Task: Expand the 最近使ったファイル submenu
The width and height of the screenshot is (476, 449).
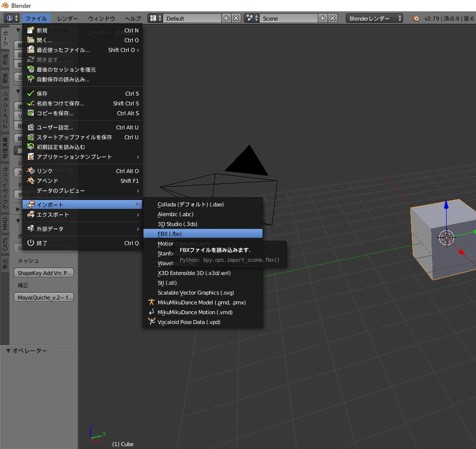Action: [x=138, y=50]
